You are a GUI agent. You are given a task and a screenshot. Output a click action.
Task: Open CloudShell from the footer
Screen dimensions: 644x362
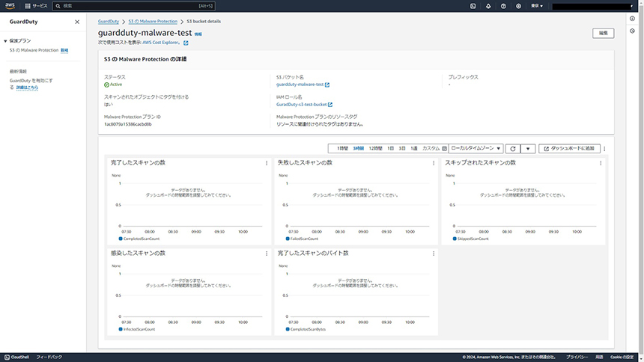click(x=16, y=357)
